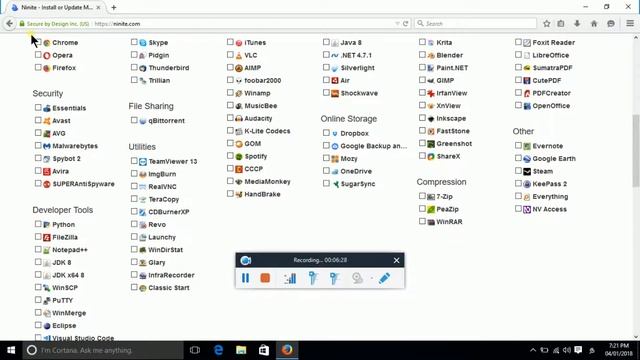This screenshot has width=640, height=360.
Task: Click the Firefox bookmark star icon
Action: [x=547, y=24]
